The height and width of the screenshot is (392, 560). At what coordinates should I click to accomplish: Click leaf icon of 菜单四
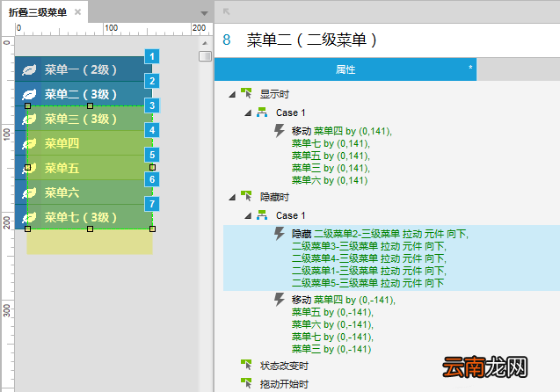click(x=29, y=143)
